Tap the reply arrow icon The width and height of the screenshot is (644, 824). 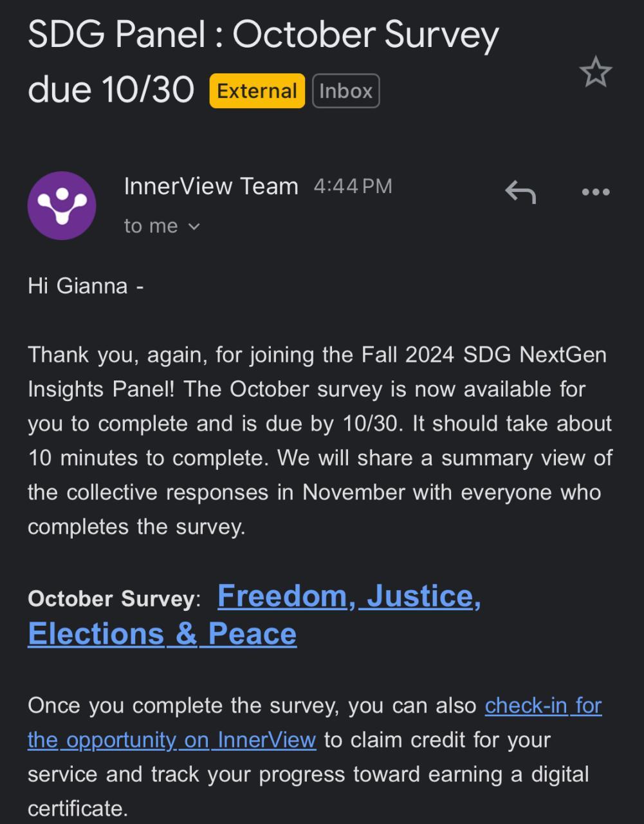(520, 191)
